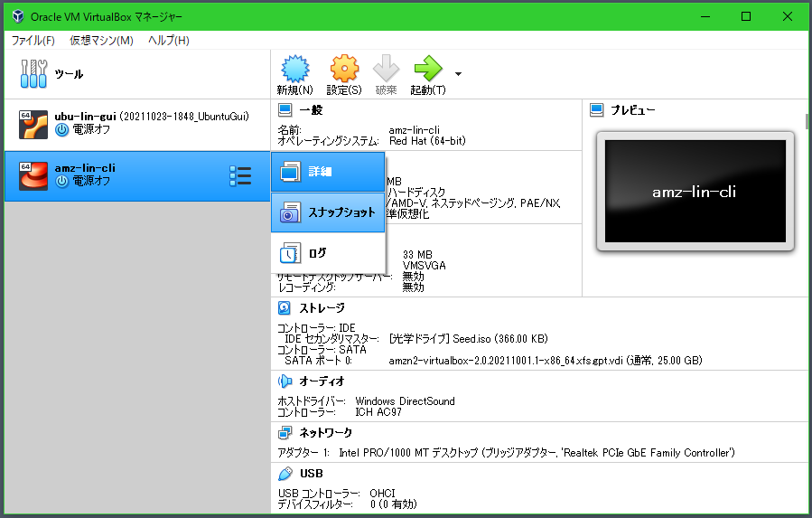Open the ファイル(F) menu
Viewport: 812px width, 518px height.
(x=33, y=41)
